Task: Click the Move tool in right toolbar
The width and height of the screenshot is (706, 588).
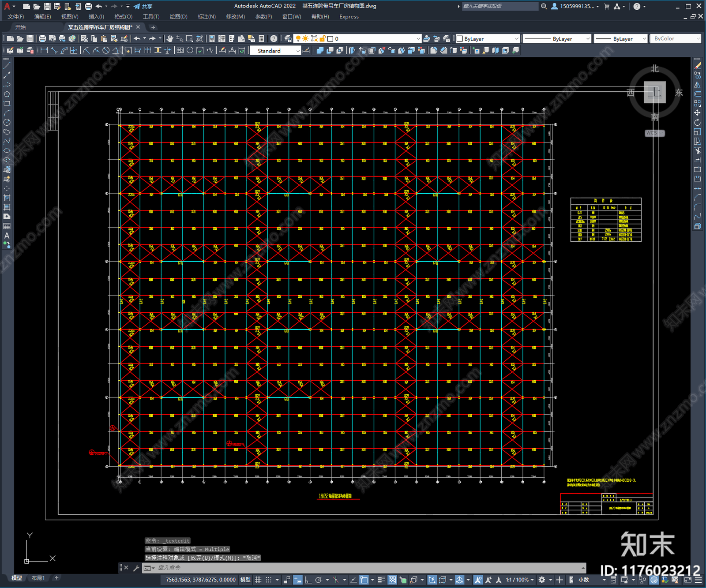Action: coord(697,113)
